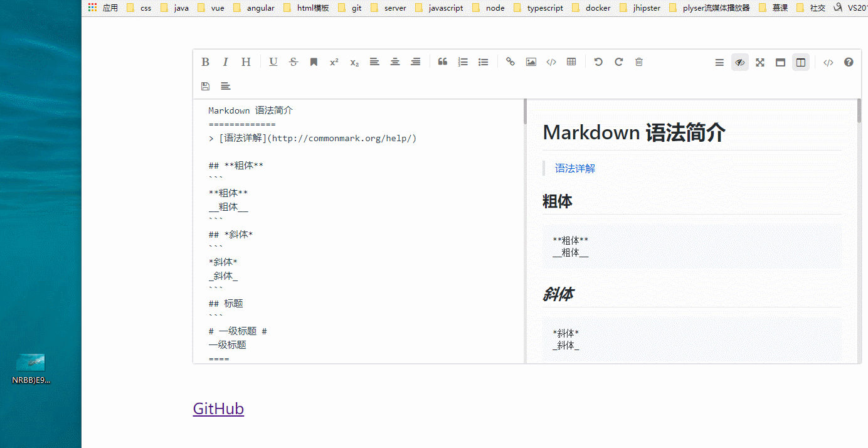Toggle fullscreen editing mode

(760, 63)
